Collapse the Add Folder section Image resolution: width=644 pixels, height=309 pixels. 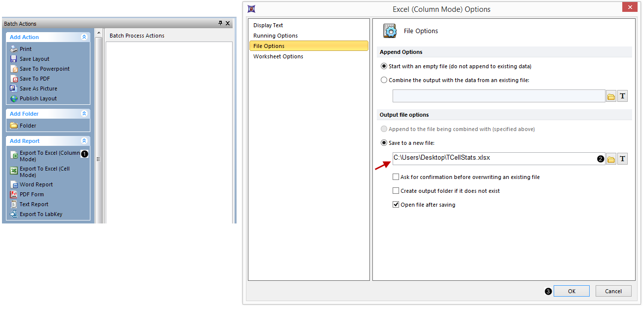(x=84, y=114)
